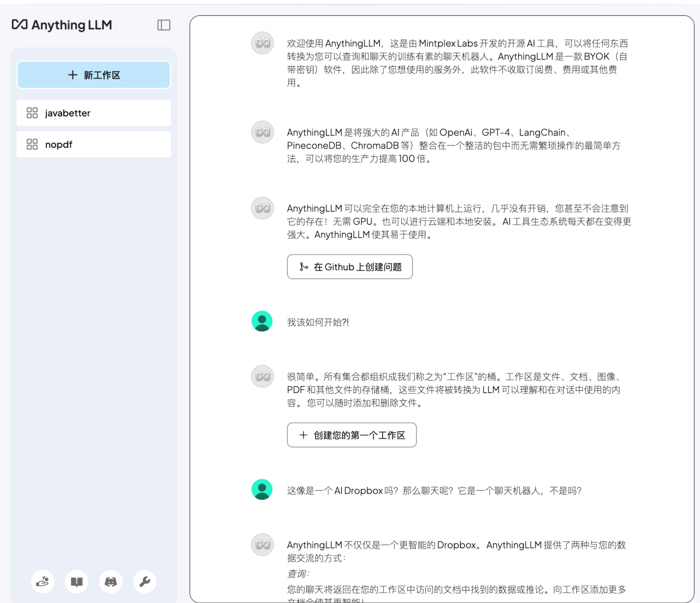Click the user avatar next to 我该如何开始?!

262,321
